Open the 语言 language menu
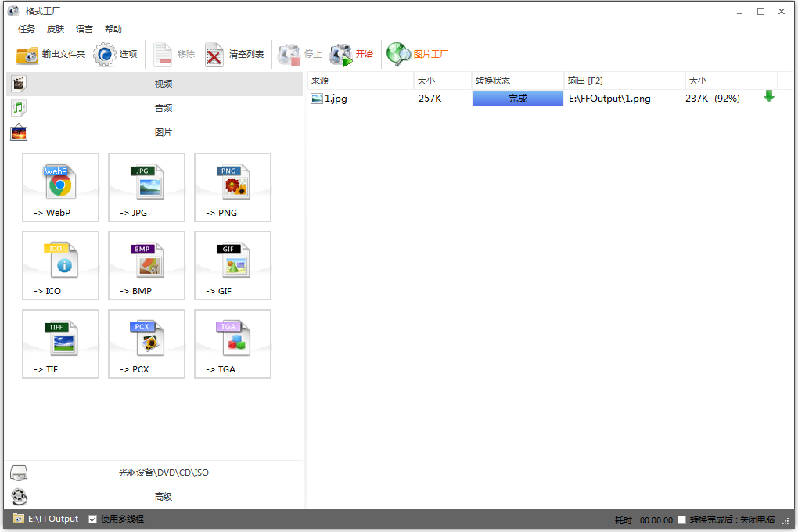The width and height of the screenshot is (798, 532). [84, 29]
